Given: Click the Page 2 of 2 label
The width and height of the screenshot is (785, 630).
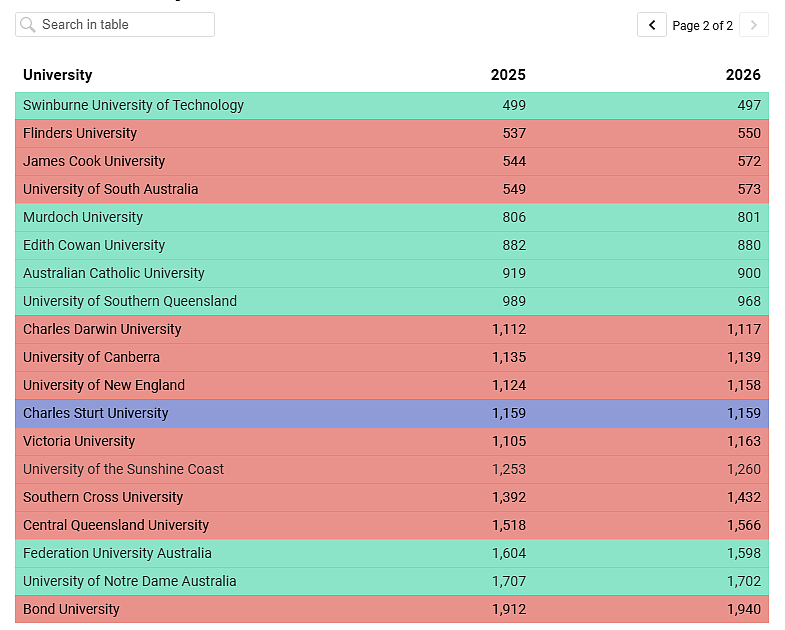Looking at the screenshot, I should click(x=702, y=26).
